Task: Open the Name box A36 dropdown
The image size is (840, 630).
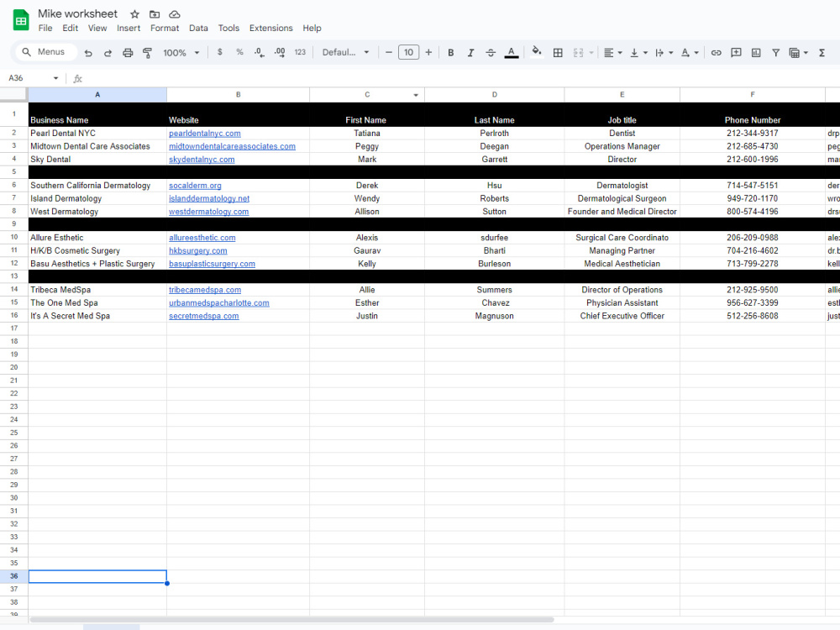Action: point(55,78)
